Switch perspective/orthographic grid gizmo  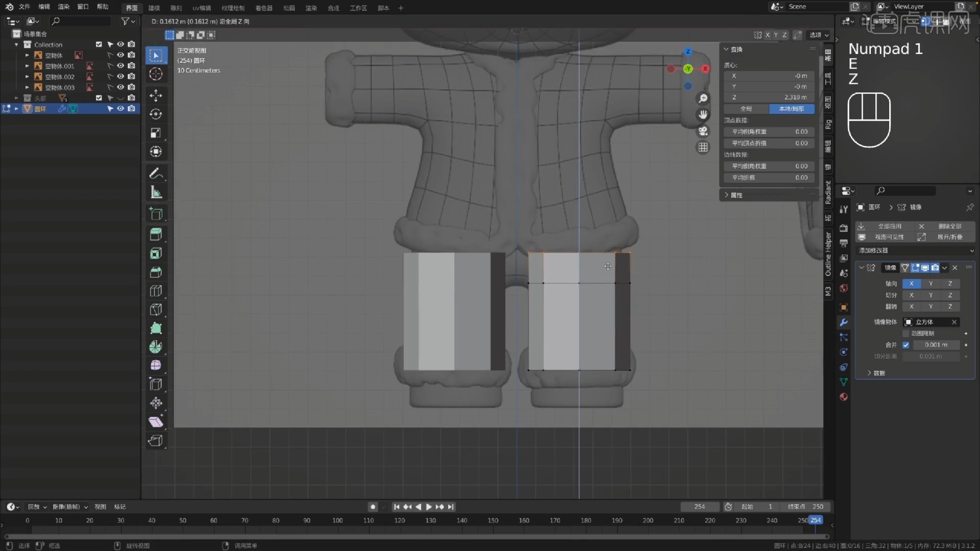tap(703, 147)
